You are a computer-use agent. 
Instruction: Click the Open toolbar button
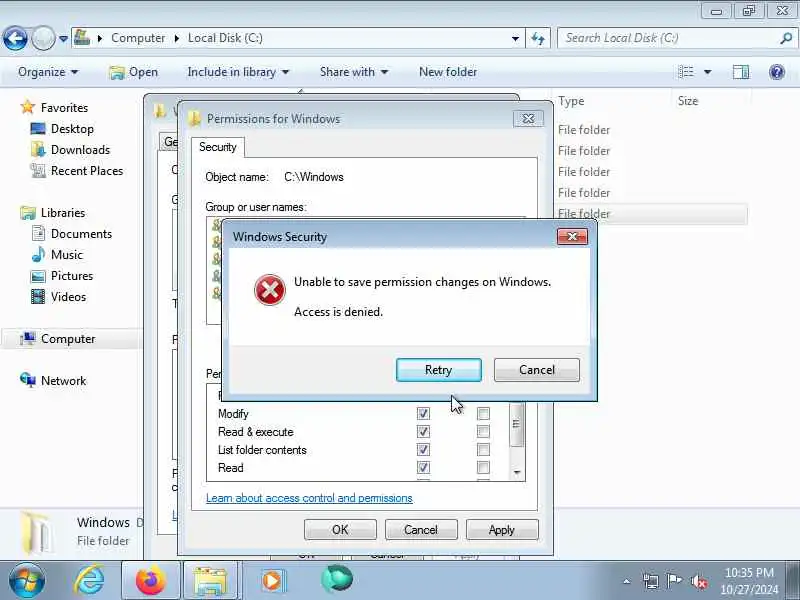(x=134, y=72)
